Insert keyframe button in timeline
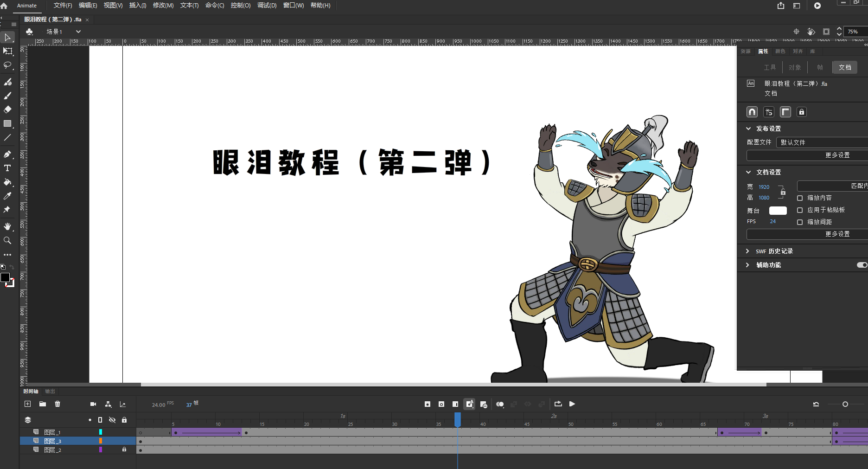This screenshot has height=469, width=868. point(428,404)
